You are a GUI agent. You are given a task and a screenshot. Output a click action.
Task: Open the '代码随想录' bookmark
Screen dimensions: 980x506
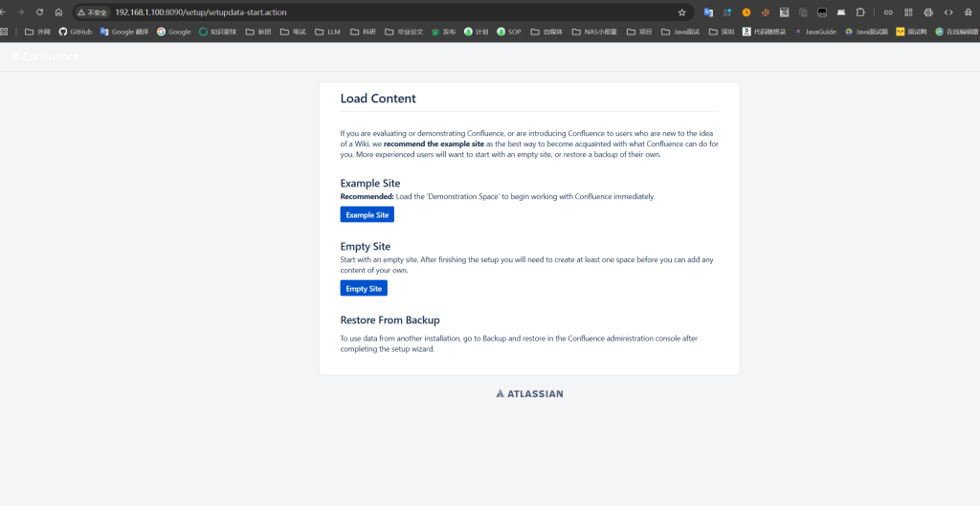pyautogui.click(x=765, y=32)
